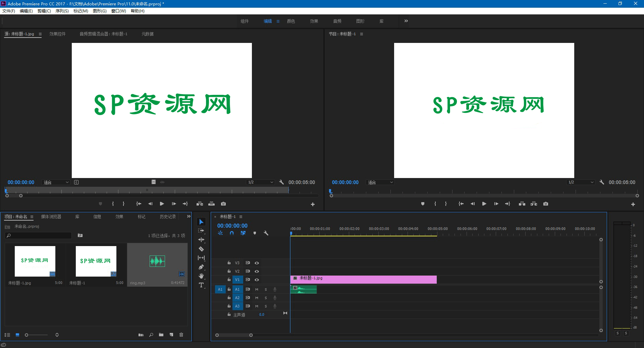This screenshot has height=348, width=644.
Task: Click Insert button in source monitor
Action: point(200,204)
